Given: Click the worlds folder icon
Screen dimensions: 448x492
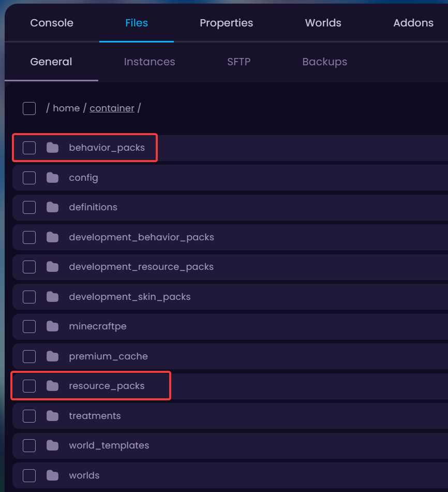Looking at the screenshot, I should (x=52, y=475).
